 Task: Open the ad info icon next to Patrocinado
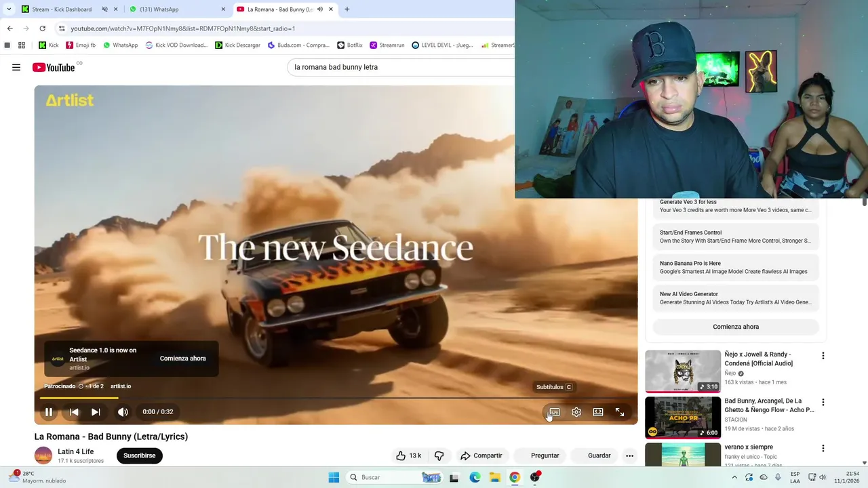pos(81,386)
